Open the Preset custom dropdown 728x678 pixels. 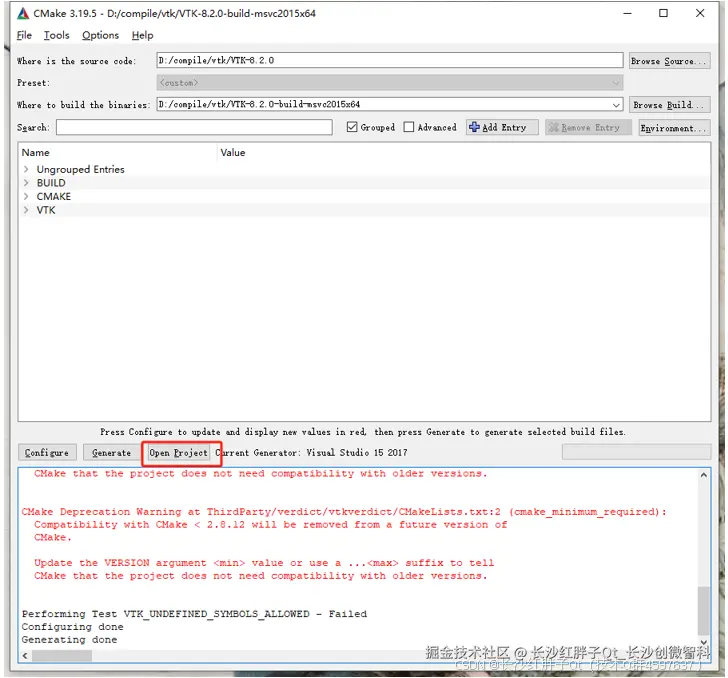point(616,83)
